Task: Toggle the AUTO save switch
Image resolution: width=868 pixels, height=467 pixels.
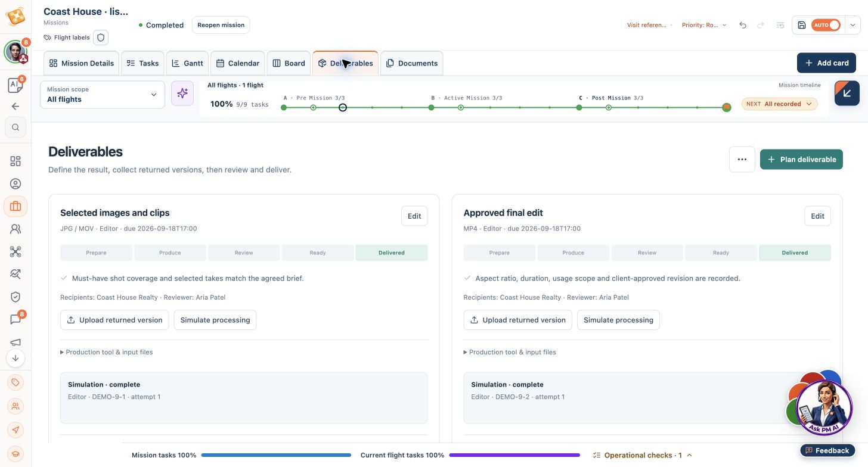Action: pyautogui.click(x=826, y=25)
